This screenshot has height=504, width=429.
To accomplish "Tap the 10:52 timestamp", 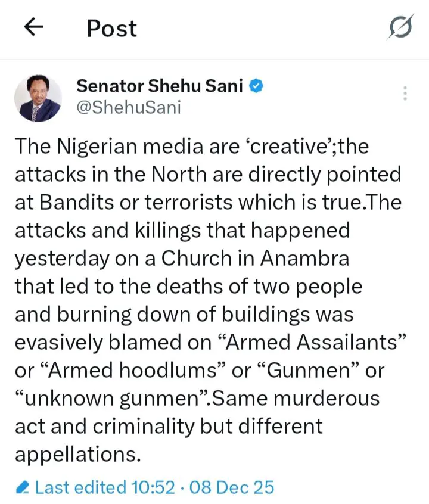I will (151, 487).
